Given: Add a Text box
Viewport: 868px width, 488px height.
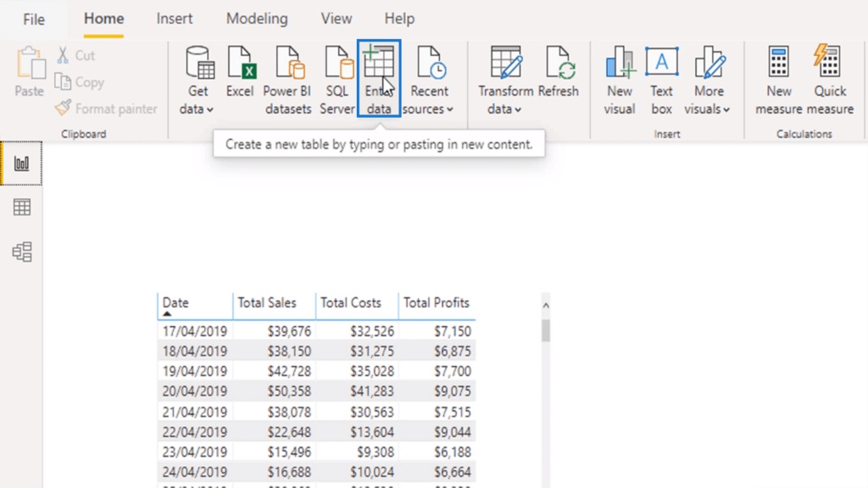Looking at the screenshot, I should (661, 80).
